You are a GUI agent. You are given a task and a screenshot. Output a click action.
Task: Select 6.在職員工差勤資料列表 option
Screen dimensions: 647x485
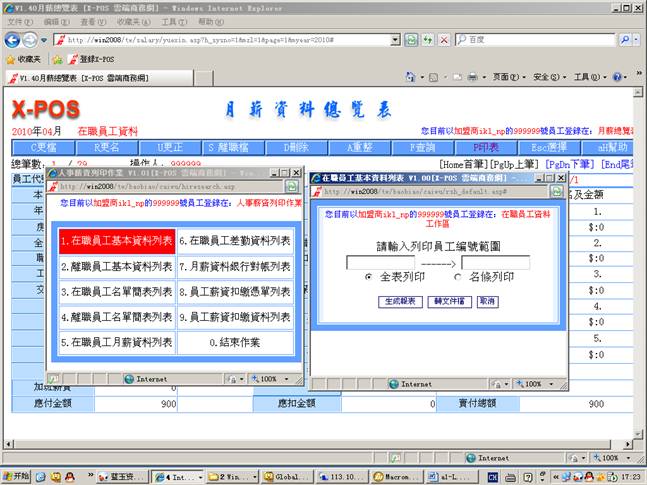(236, 241)
